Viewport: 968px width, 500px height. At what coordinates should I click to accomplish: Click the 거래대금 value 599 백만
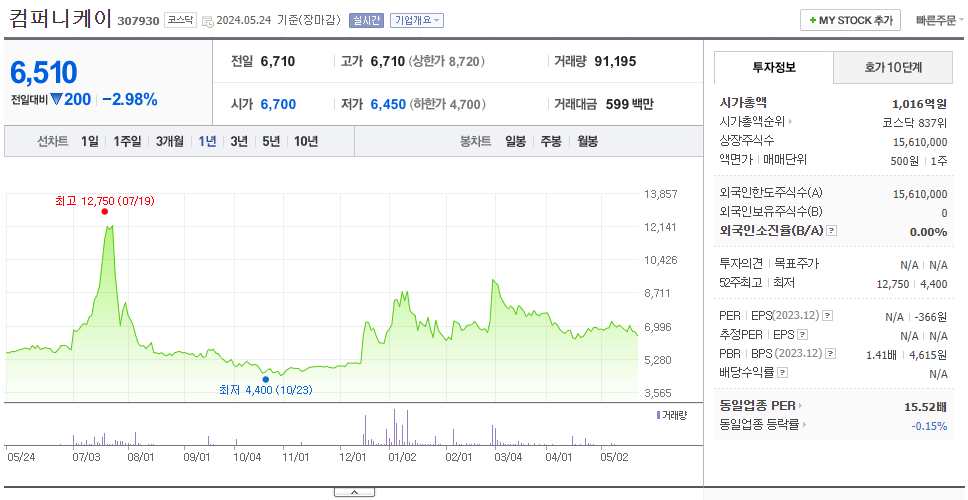629,104
